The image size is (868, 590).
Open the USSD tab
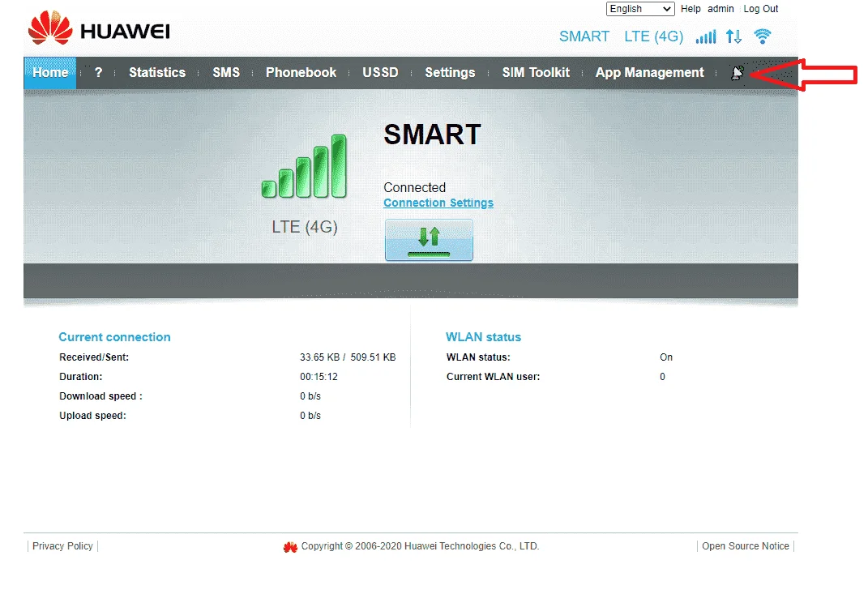(x=380, y=72)
